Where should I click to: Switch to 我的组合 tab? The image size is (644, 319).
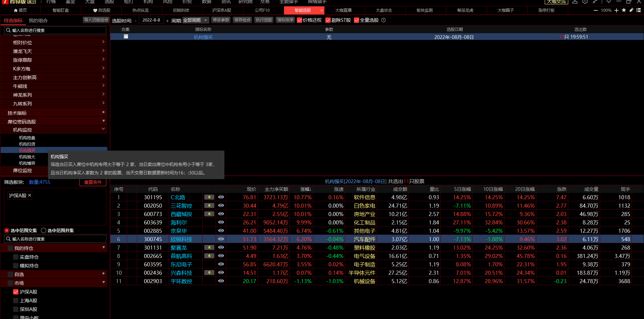pyautogui.click(x=38, y=20)
